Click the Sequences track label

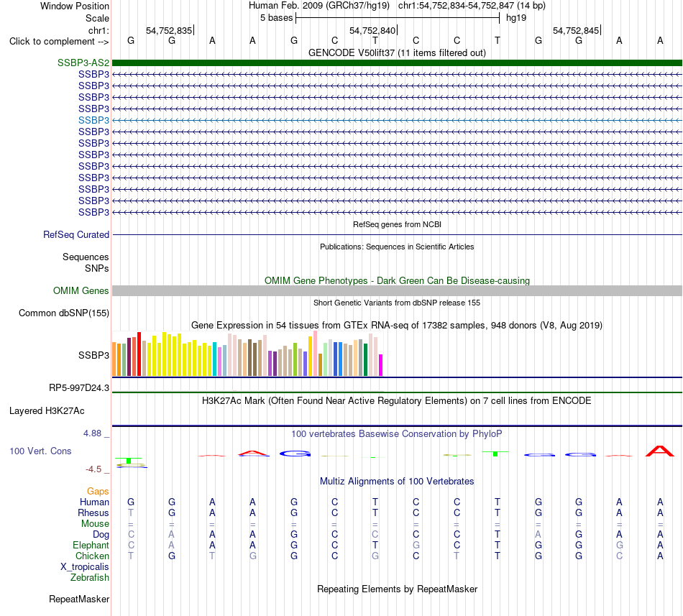pyautogui.click(x=86, y=257)
